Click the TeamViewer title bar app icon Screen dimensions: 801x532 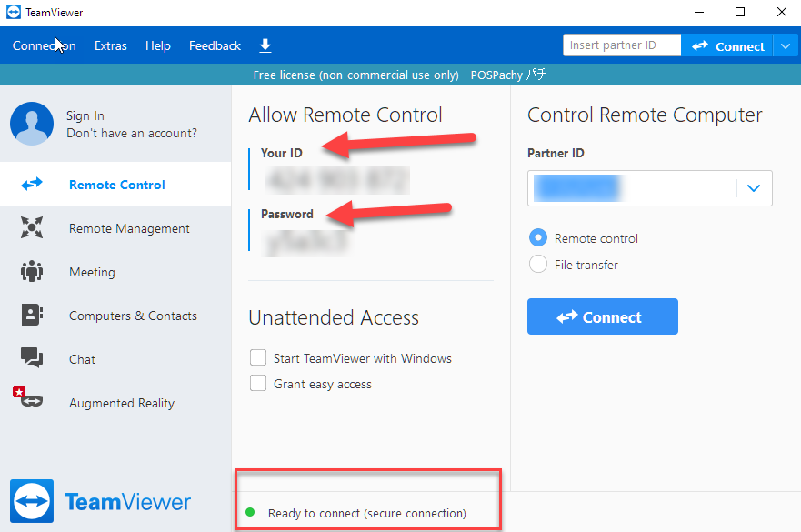pos(14,12)
